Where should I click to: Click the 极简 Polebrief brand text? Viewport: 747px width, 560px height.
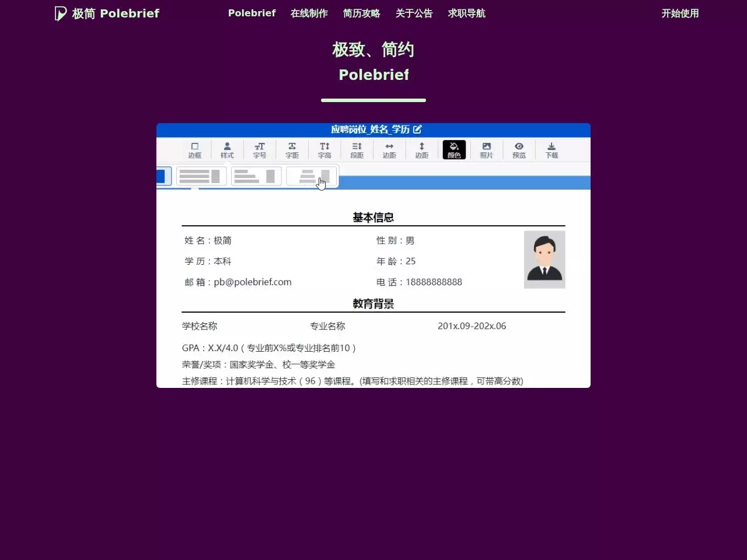(x=116, y=13)
